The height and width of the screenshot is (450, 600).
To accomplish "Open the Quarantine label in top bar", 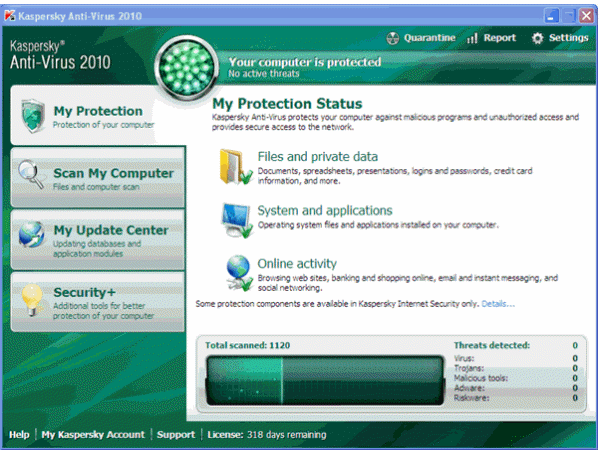I will (430, 38).
